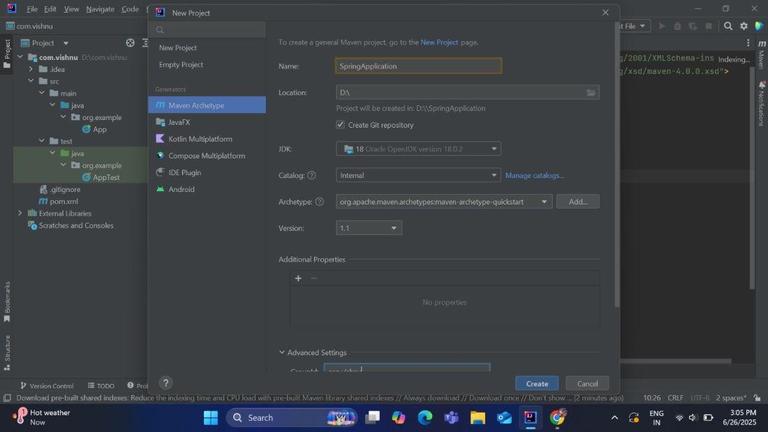This screenshot has height=432, width=768.
Task: Open the View menu
Action: coord(71,9)
